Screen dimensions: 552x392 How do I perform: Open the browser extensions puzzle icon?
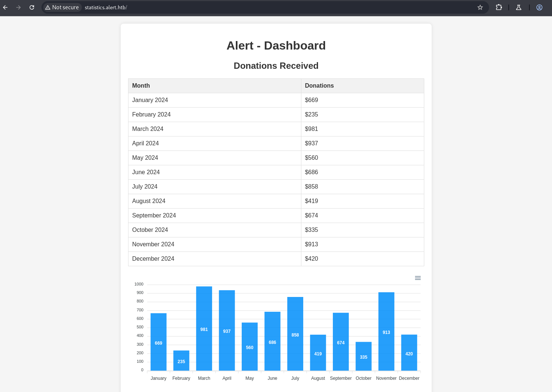coord(499,7)
